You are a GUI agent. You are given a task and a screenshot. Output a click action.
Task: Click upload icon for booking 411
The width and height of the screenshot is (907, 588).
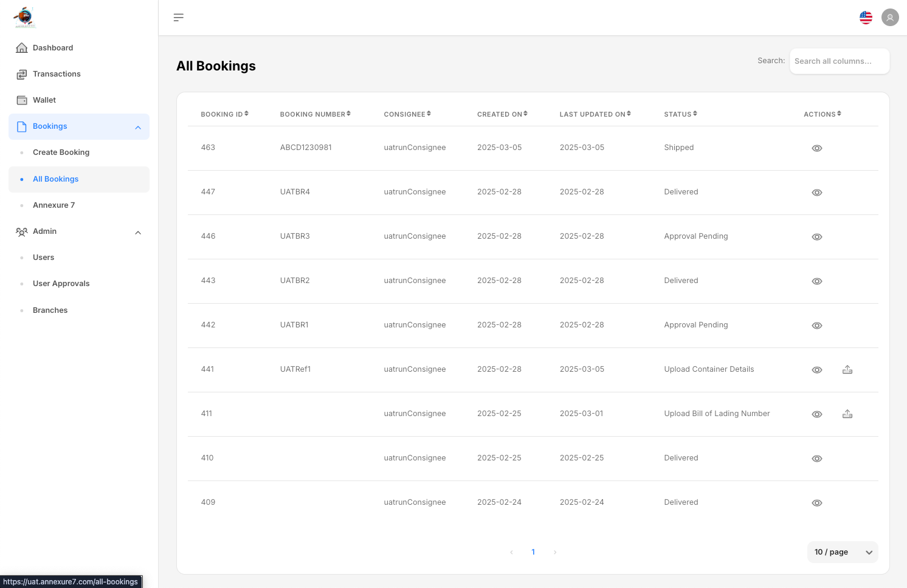847,414
